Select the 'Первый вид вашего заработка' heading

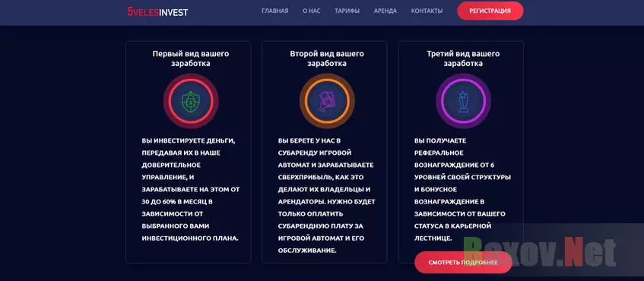[191, 58]
